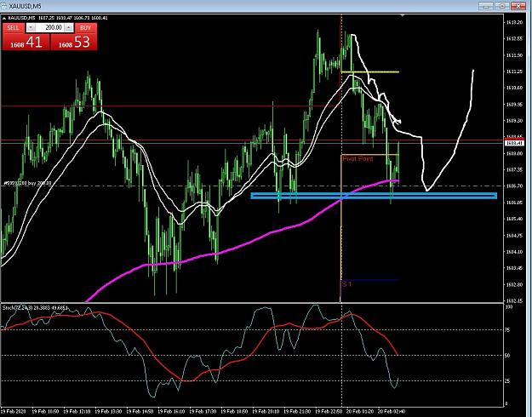
Task: Click the chart window icon in title bar
Action: point(3,6)
